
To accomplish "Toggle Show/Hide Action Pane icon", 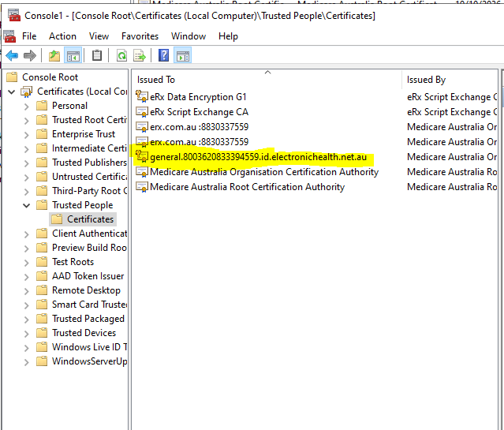I will pos(182,56).
